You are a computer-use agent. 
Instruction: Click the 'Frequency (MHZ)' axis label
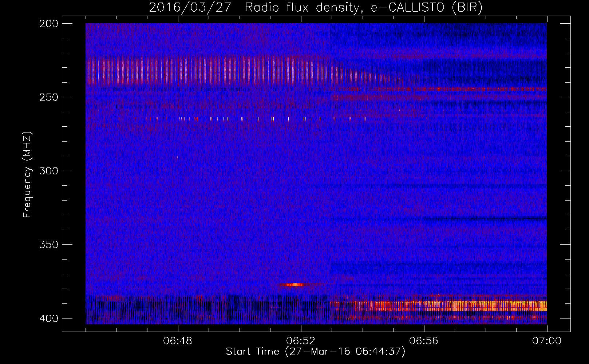[27, 174]
